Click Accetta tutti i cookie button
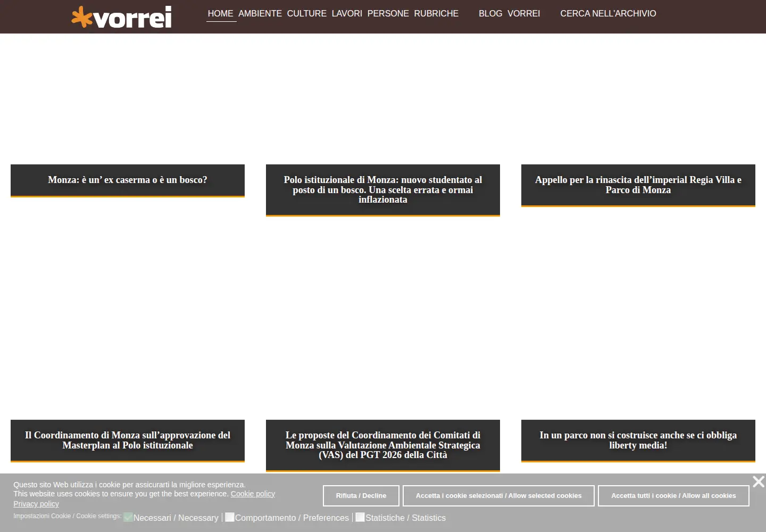Image resolution: width=766 pixels, height=532 pixels. point(673,496)
